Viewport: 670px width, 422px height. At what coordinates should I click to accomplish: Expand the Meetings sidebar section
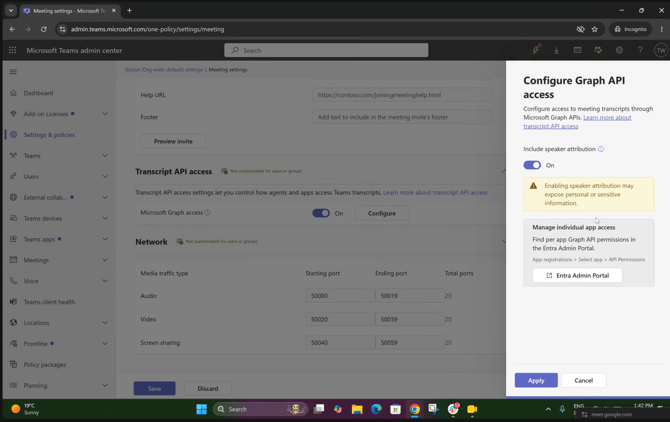point(105,260)
